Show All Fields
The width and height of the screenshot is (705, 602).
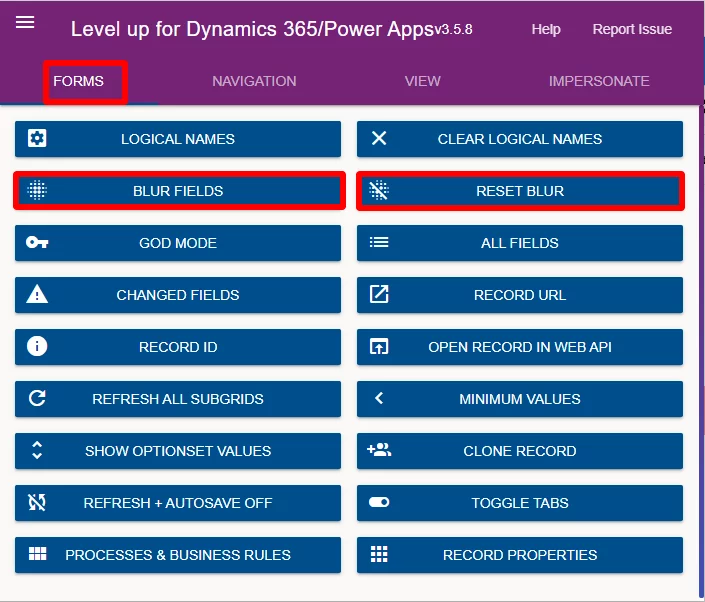(x=520, y=243)
